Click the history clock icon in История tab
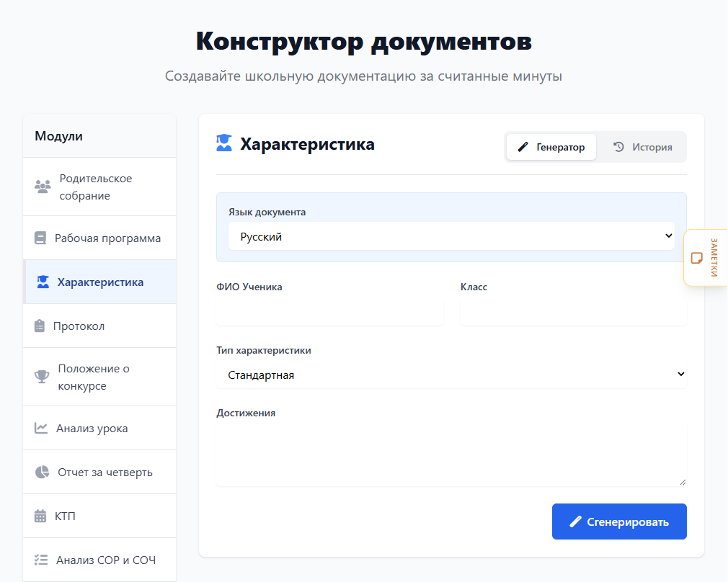The image size is (728, 582). point(618,147)
